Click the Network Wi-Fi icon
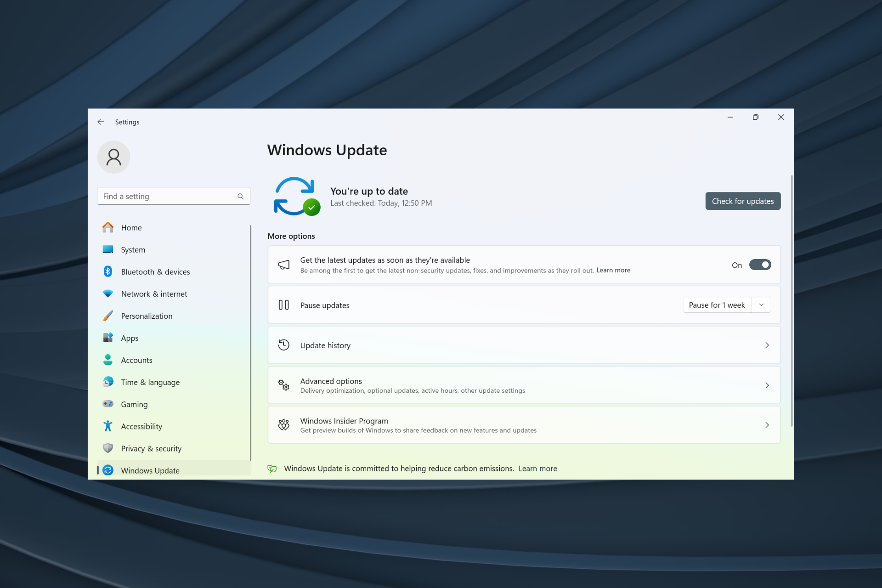Viewport: 882px width, 588px height. point(108,294)
